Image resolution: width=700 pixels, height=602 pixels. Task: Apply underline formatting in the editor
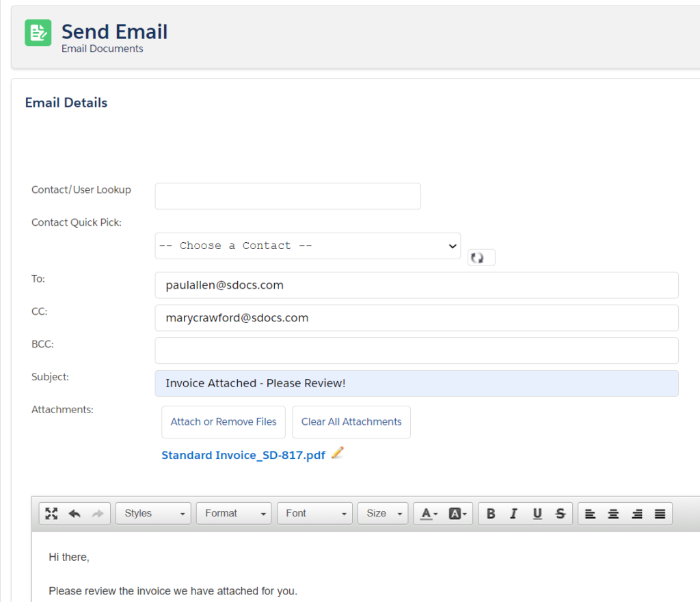(x=537, y=513)
